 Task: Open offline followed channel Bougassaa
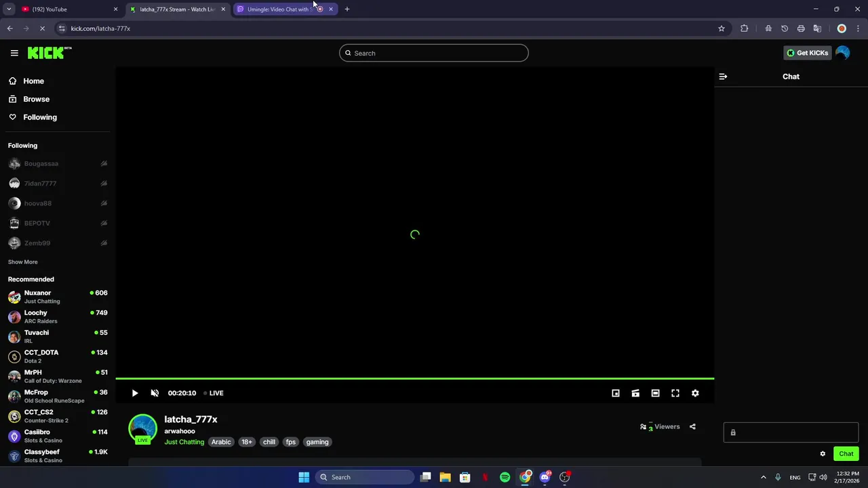click(58, 163)
